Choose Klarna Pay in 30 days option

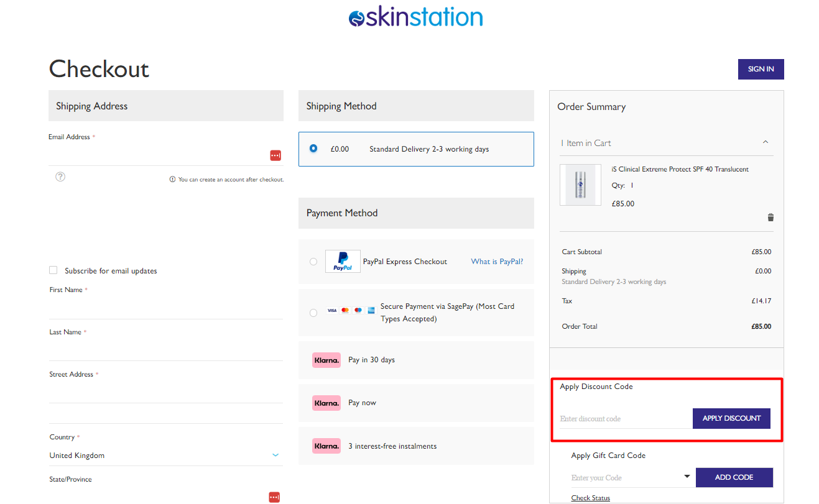click(416, 360)
